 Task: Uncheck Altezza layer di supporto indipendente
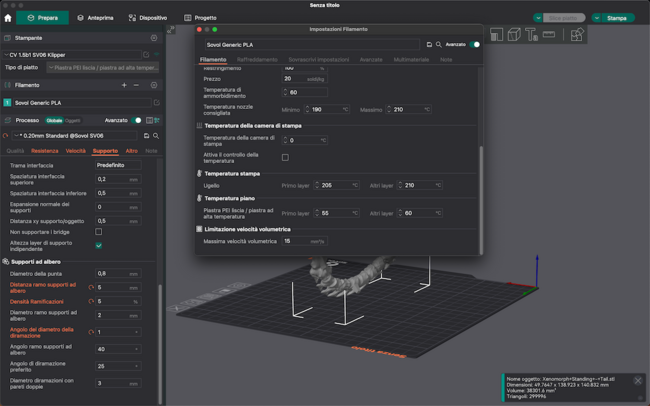coord(99,245)
